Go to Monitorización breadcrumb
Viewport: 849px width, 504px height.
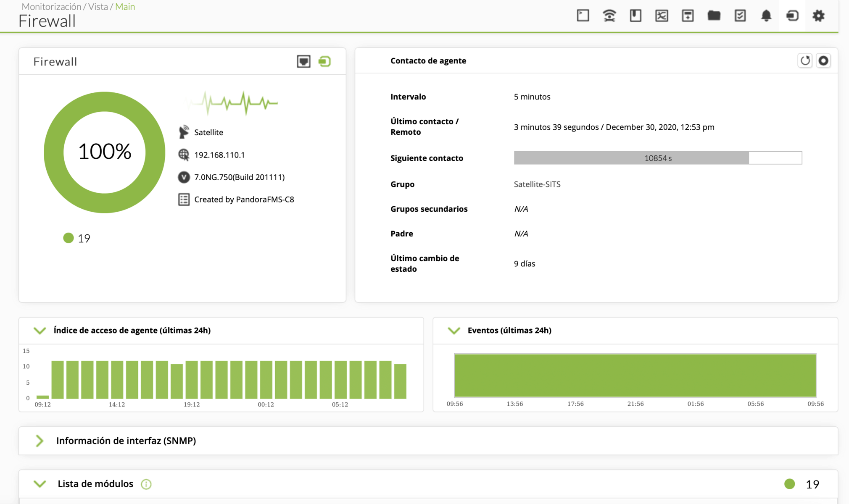(51, 6)
